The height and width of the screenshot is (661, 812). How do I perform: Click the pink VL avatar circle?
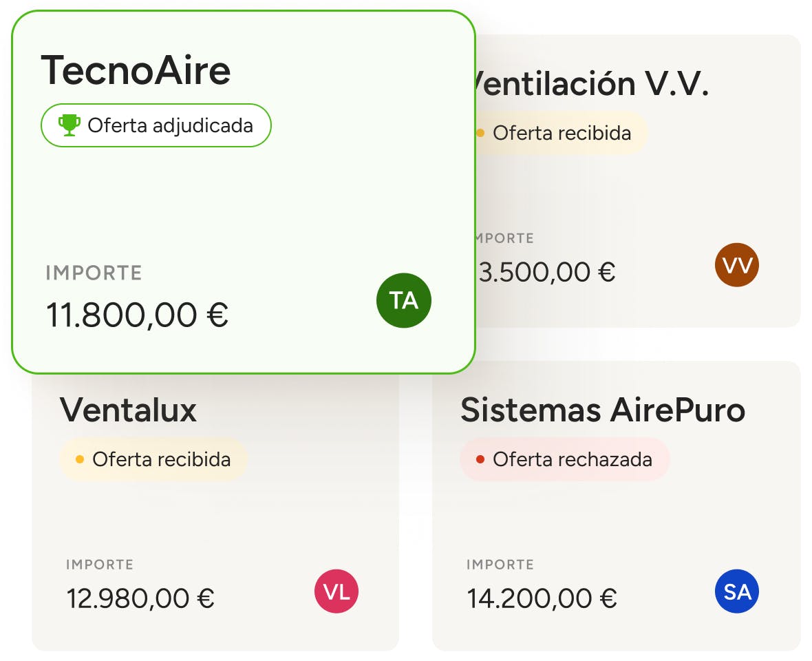336,591
